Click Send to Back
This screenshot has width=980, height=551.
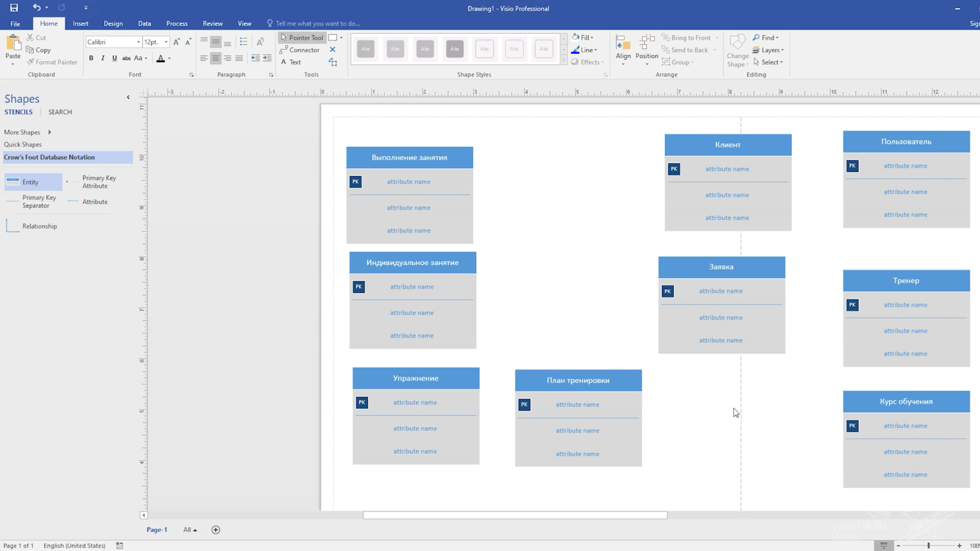pyautogui.click(x=689, y=50)
